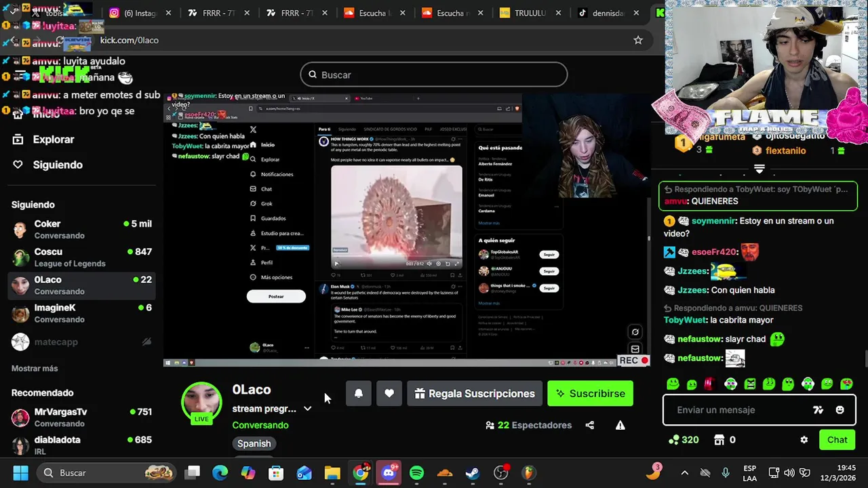Image resolution: width=868 pixels, height=488 pixels.
Task: Bookmark this page with the star icon
Action: (638, 40)
